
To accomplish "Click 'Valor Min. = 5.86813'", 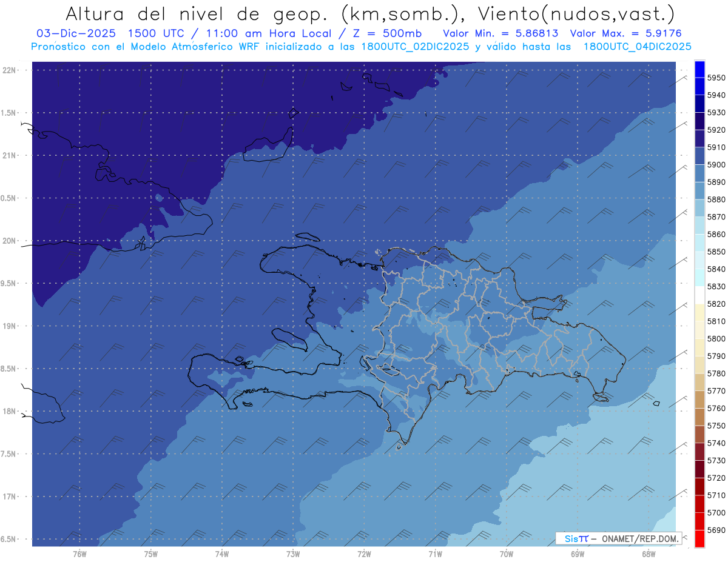I will click(x=500, y=33).
